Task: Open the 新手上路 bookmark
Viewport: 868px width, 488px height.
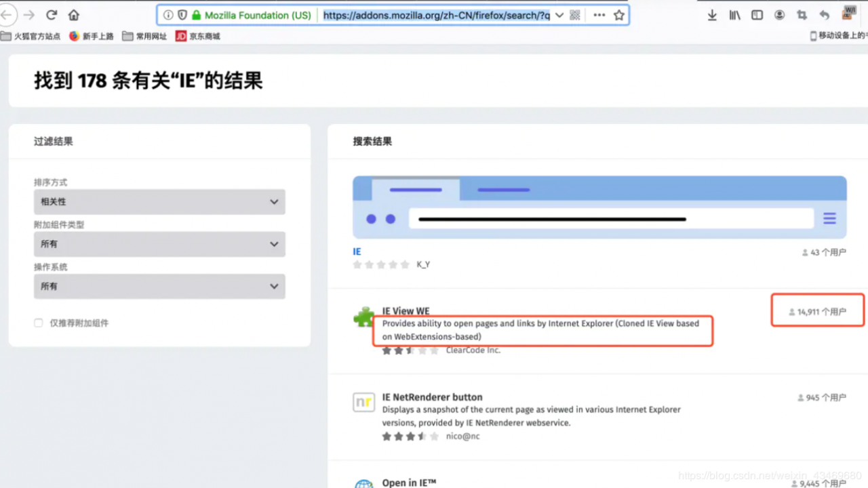Action: 92,36
